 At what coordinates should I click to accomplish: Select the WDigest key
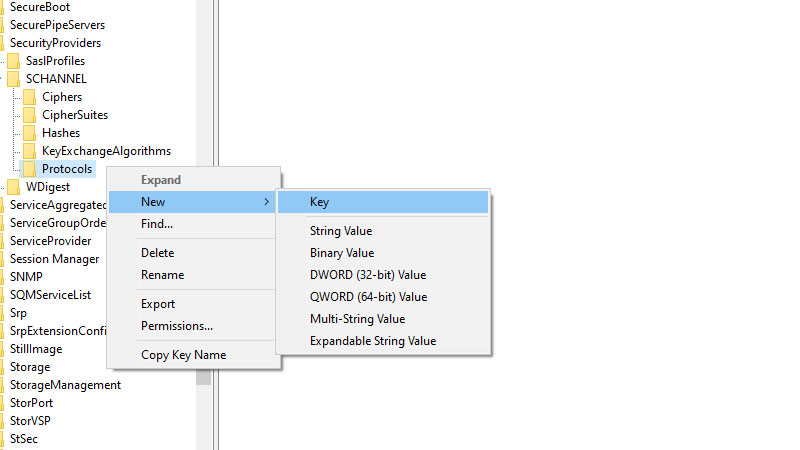48,187
